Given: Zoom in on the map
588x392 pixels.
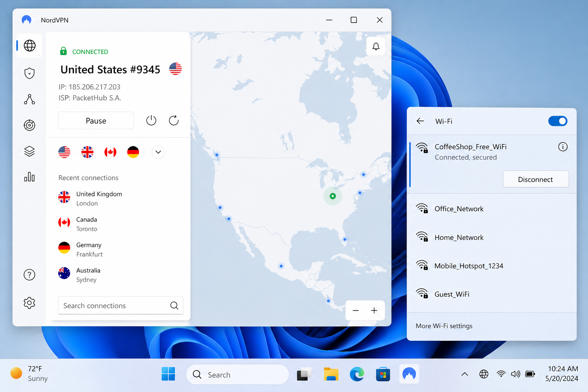Looking at the screenshot, I should (374, 310).
